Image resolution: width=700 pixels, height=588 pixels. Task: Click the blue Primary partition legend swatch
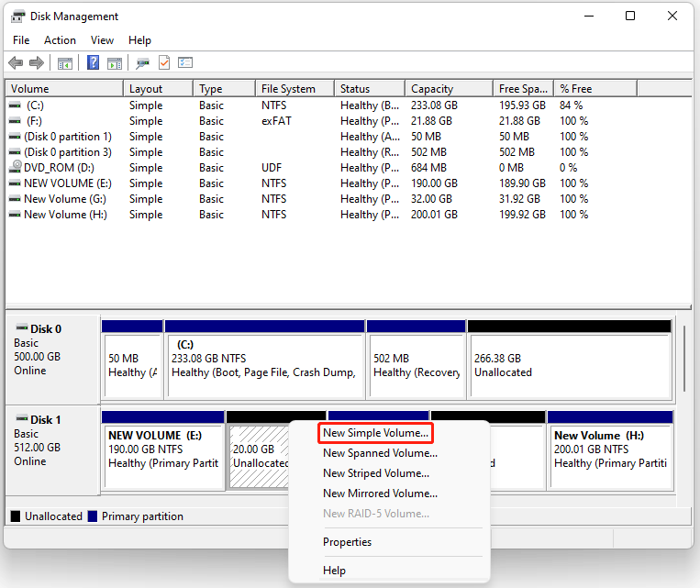click(x=93, y=516)
